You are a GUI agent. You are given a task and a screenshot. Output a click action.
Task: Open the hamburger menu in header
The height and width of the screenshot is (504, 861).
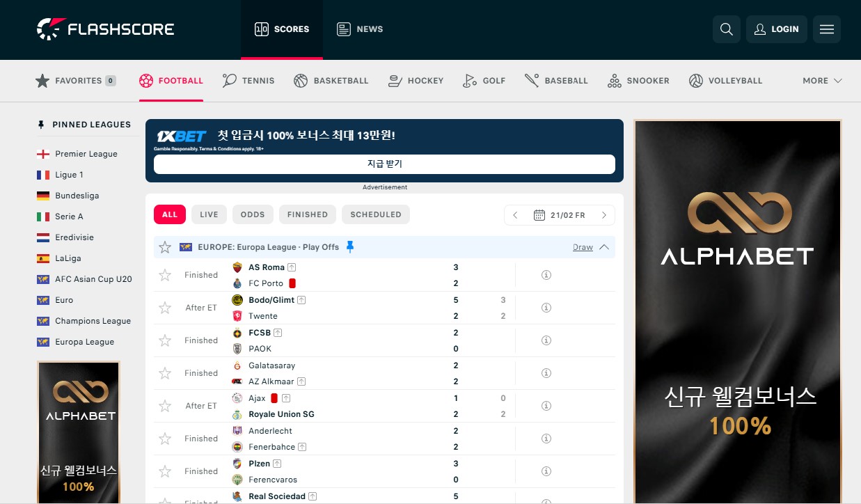[x=826, y=29]
